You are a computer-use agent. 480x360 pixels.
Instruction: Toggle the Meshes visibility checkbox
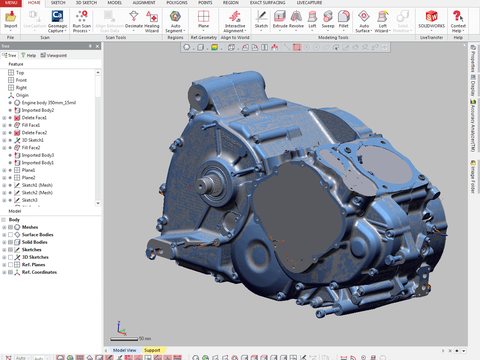pyautogui.click(x=10, y=227)
